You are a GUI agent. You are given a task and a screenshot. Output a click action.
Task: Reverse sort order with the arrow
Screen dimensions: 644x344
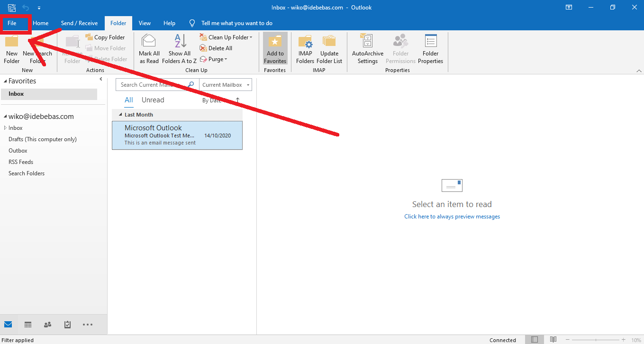pyautogui.click(x=237, y=100)
